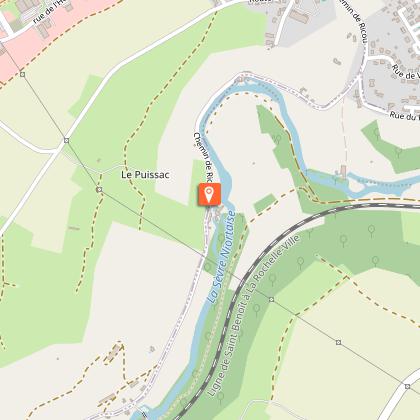Image resolution: width=420 pixels, height=420 pixels.
Task: Click the pylon marker just east of the railway curve
Action: tap(272, 300)
